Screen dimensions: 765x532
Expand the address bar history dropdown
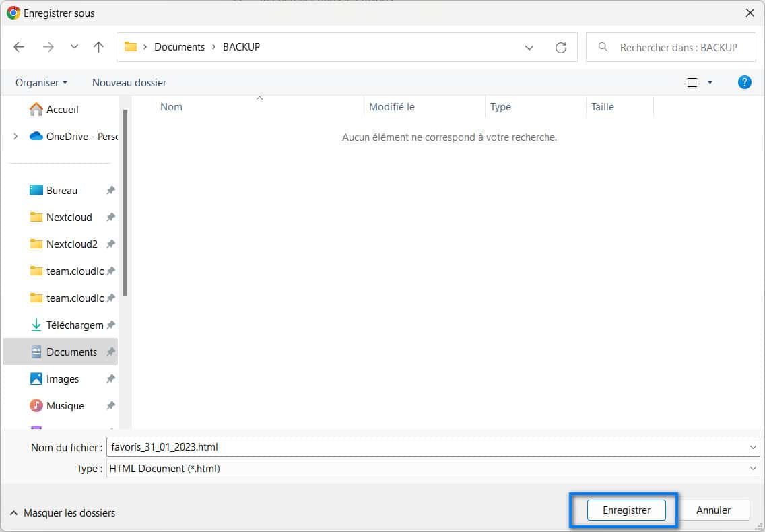tap(529, 47)
